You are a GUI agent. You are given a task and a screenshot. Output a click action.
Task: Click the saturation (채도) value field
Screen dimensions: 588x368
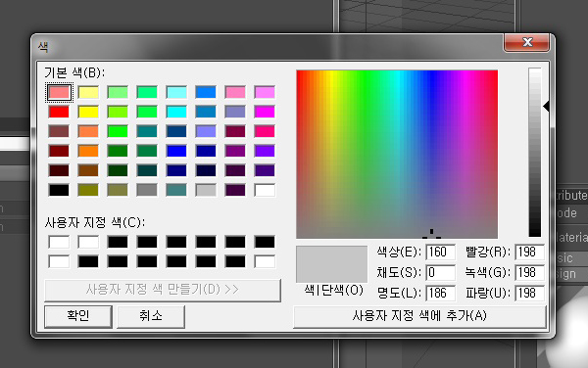click(440, 272)
